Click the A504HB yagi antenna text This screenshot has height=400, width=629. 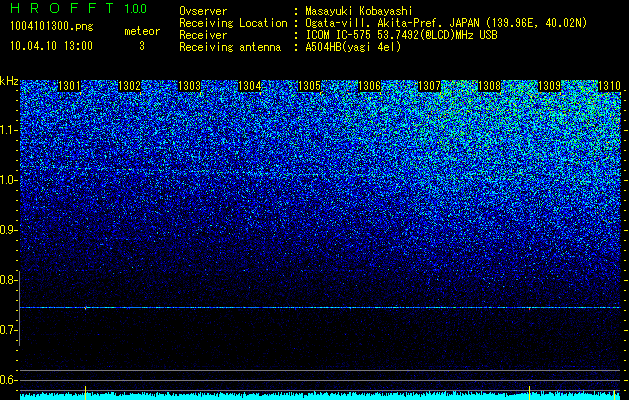click(x=353, y=47)
